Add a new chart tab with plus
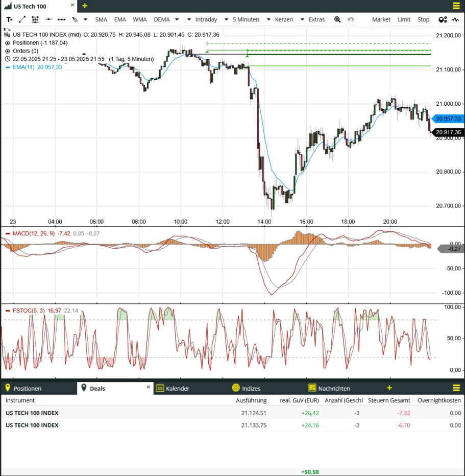465x476 pixels. 85,6
